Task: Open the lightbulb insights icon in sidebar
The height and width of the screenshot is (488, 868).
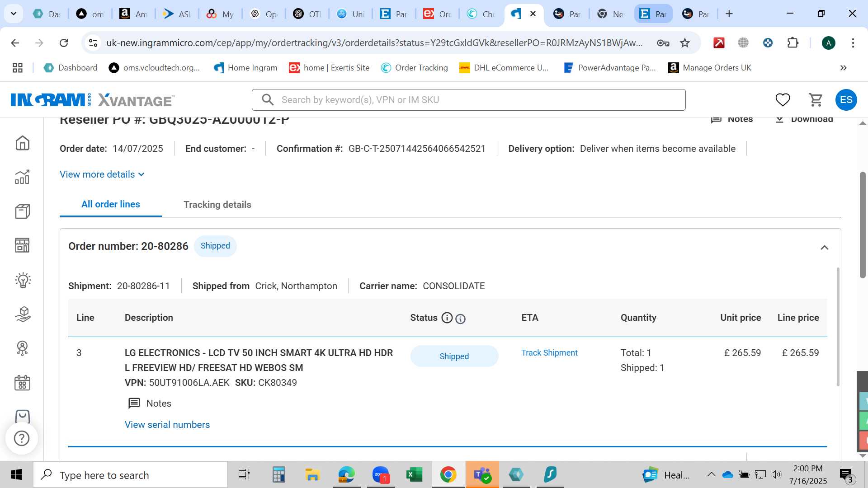Action: [22, 280]
